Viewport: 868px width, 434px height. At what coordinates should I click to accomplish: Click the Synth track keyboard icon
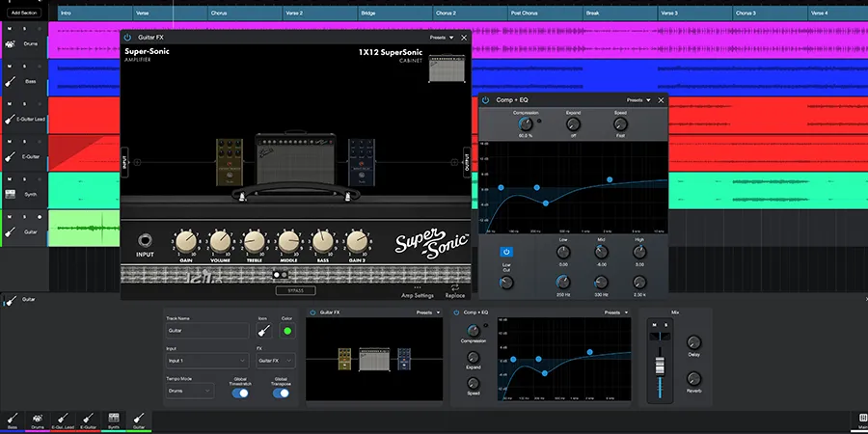tap(10, 194)
